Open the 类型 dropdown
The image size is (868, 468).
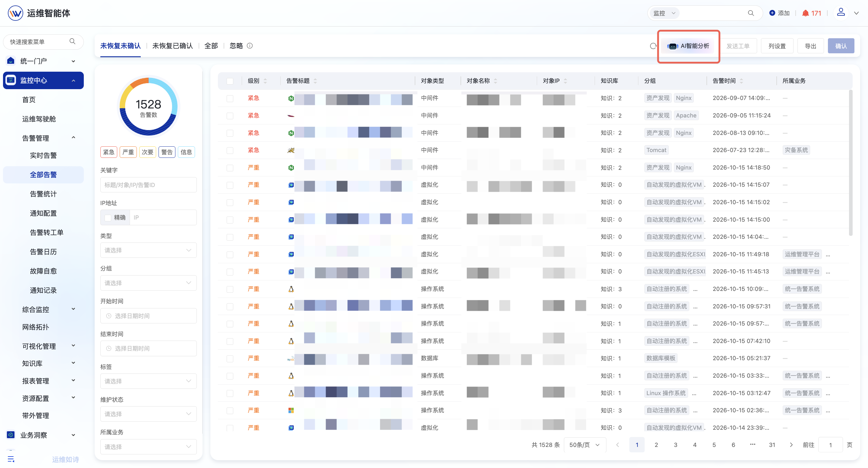point(148,250)
